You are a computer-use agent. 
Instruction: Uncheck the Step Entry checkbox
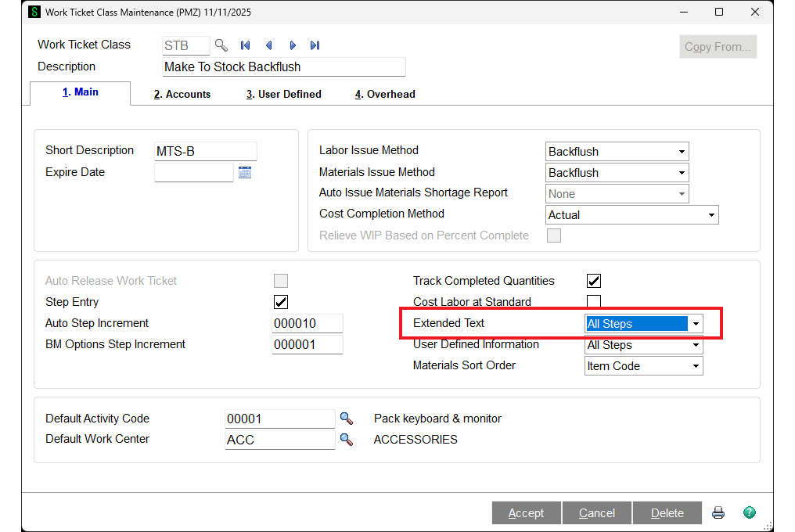[x=280, y=302]
